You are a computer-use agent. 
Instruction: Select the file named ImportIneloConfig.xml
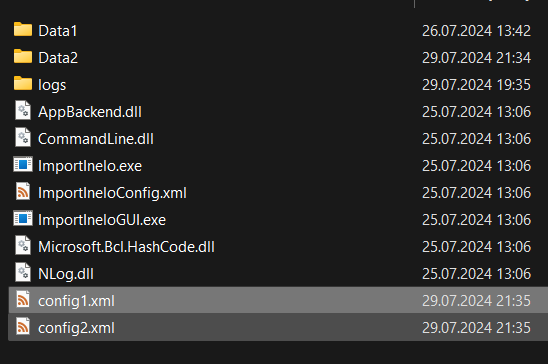point(112,193)
